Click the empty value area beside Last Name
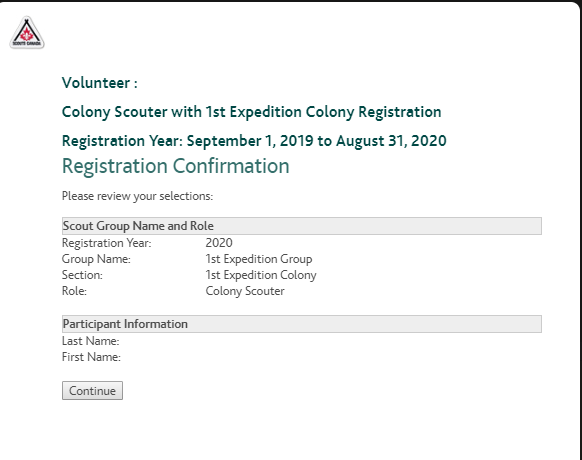 [x=373, y=341]
